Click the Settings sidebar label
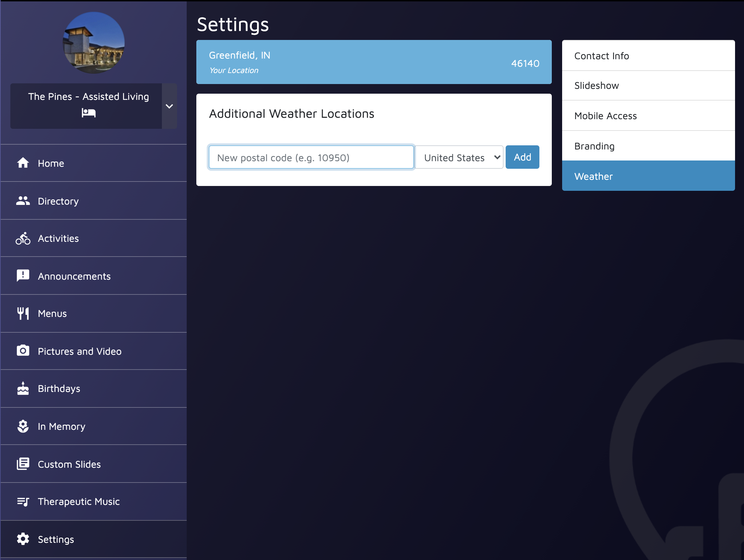The height and width of the screenshot is (560, 744). point(56,539)
